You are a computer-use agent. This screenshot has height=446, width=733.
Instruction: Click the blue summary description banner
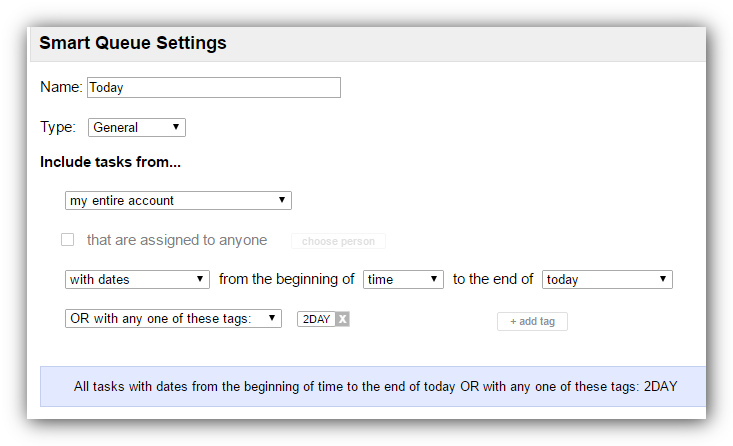coord(376,386)
